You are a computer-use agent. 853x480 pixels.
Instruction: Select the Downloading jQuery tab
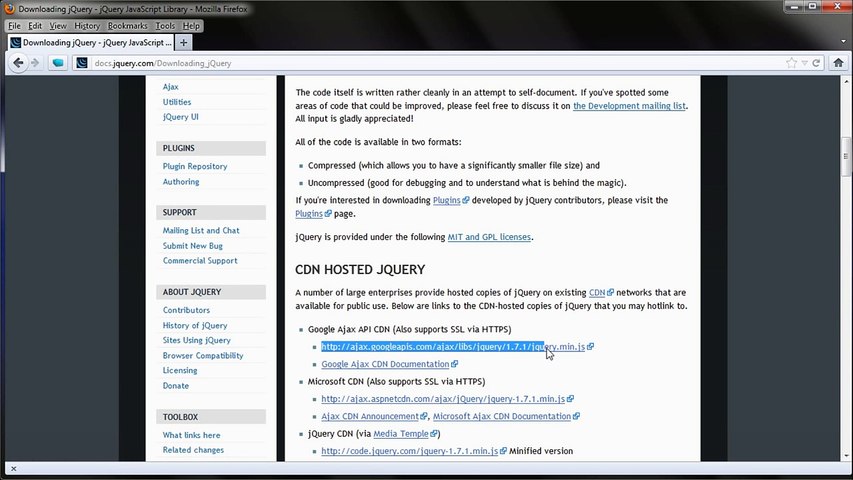tap(91, 42)
